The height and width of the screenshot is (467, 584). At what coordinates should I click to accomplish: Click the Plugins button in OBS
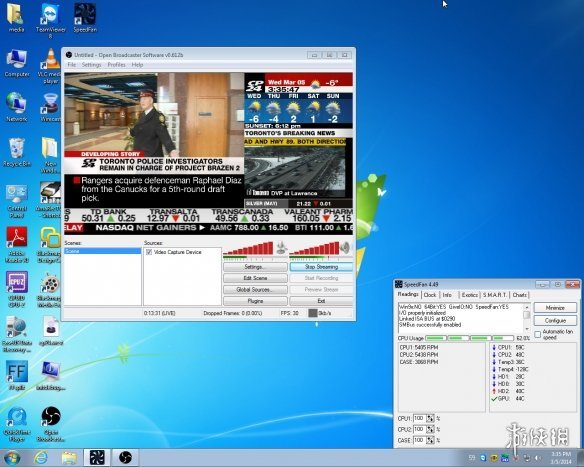(x=255, y=301)
